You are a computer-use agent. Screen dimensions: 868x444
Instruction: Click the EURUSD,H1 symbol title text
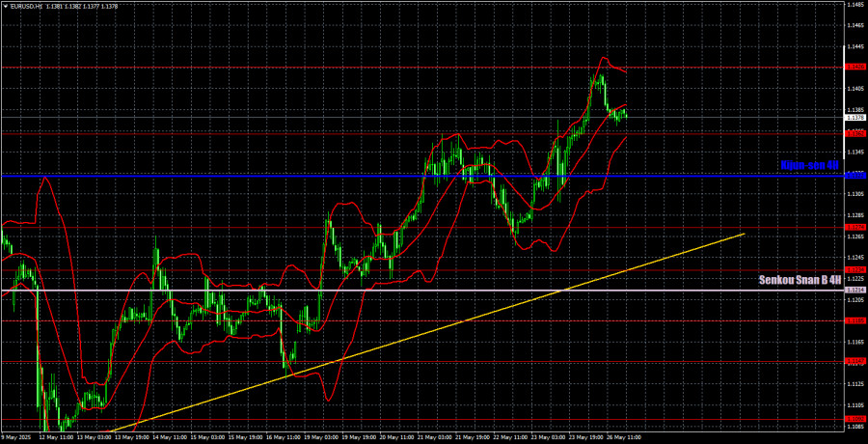(27, 4)
